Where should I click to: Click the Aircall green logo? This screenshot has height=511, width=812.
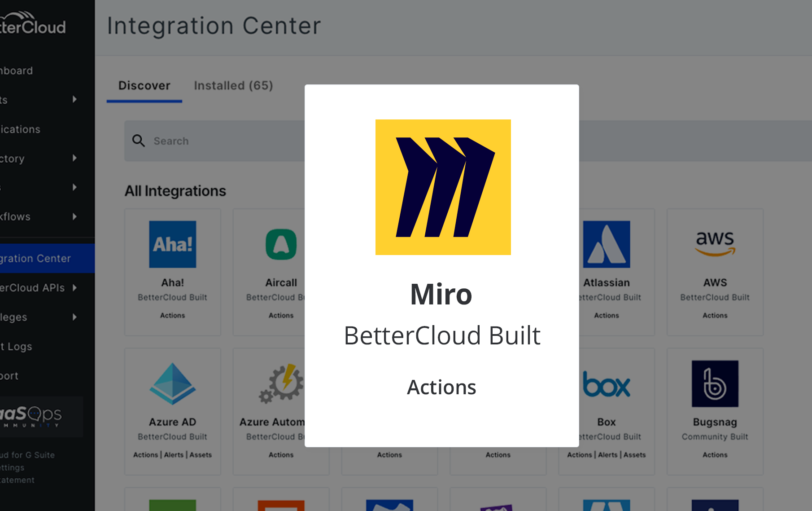[x=281, y=244]
